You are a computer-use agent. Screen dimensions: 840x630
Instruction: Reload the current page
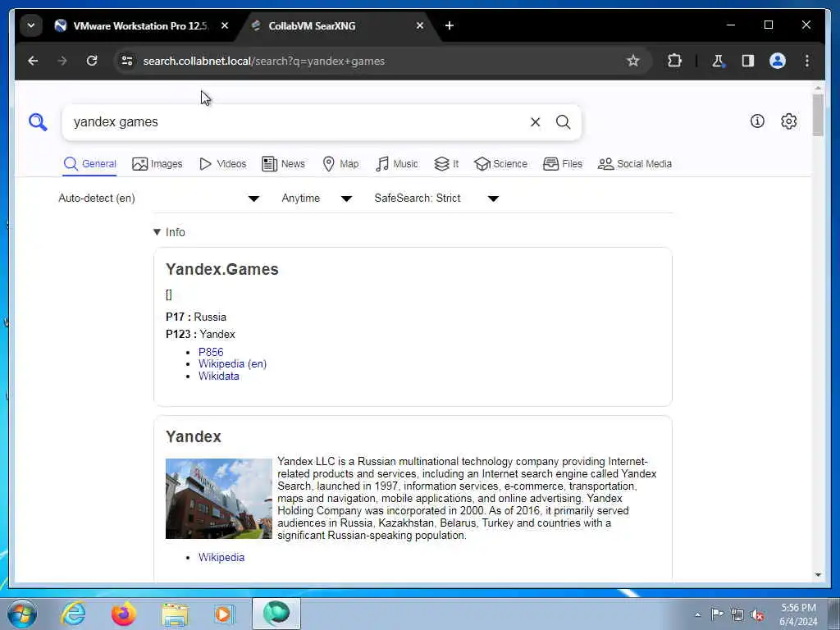coord(92,61)
